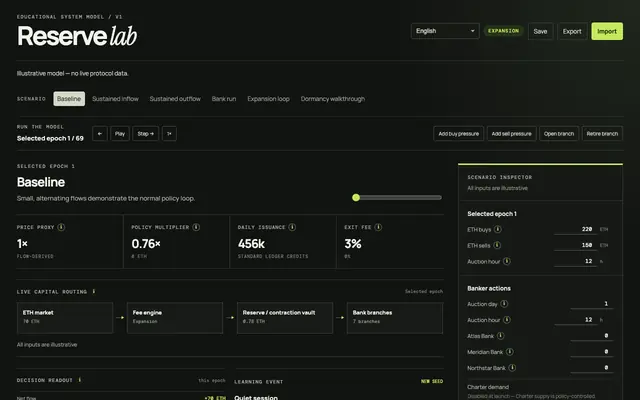Image resolution: width=640 pixels, height=400 pixels.
Task: Switch to the Expansion loop scenario
Action: point(268,99)
